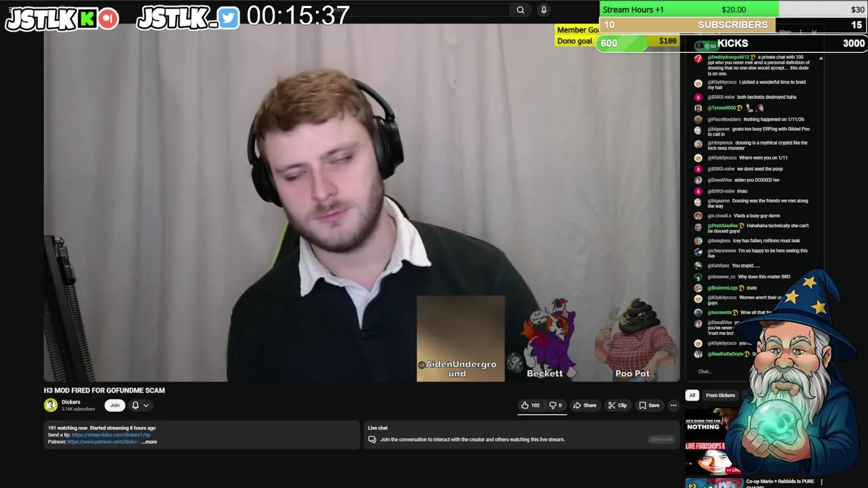Click the YouTube search magnifier icon
Screen dimensions: 868x488
[x=520, y=9]
